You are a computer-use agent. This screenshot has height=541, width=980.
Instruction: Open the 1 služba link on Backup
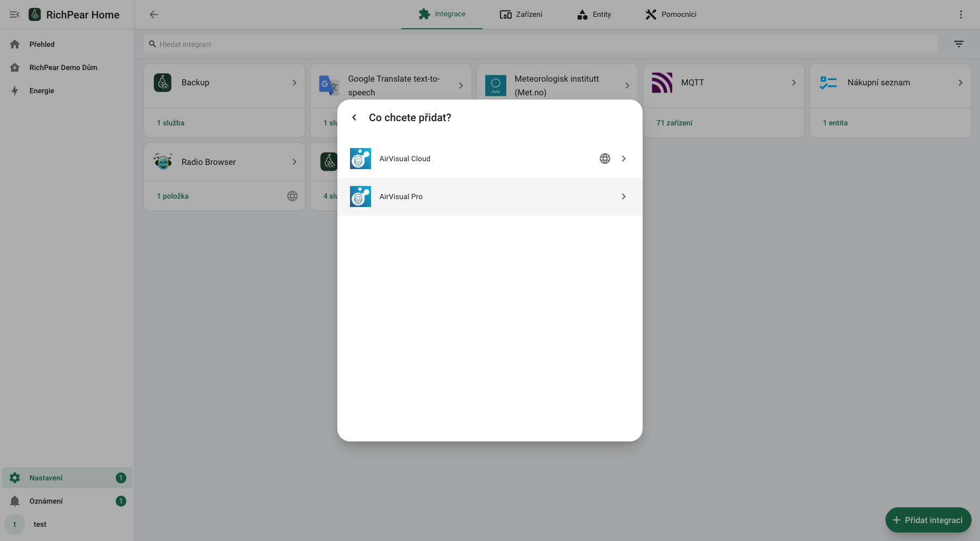point(171,123)
